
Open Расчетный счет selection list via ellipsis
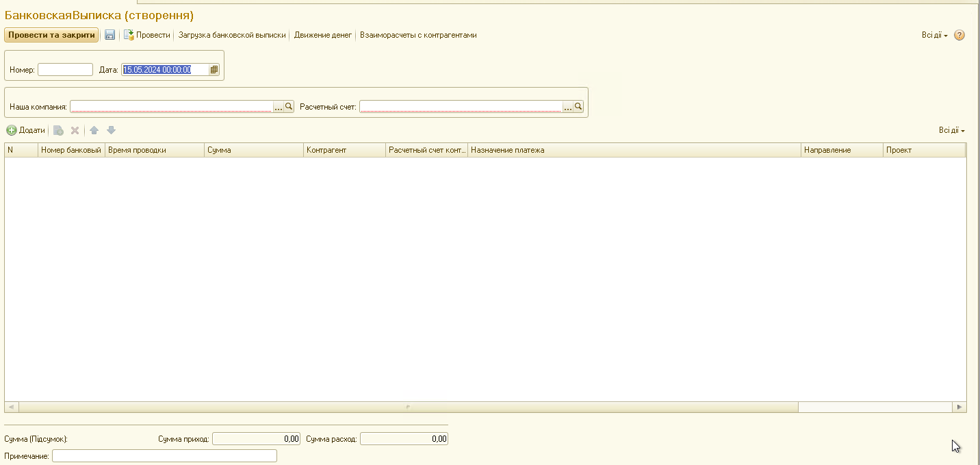(567, 107)
